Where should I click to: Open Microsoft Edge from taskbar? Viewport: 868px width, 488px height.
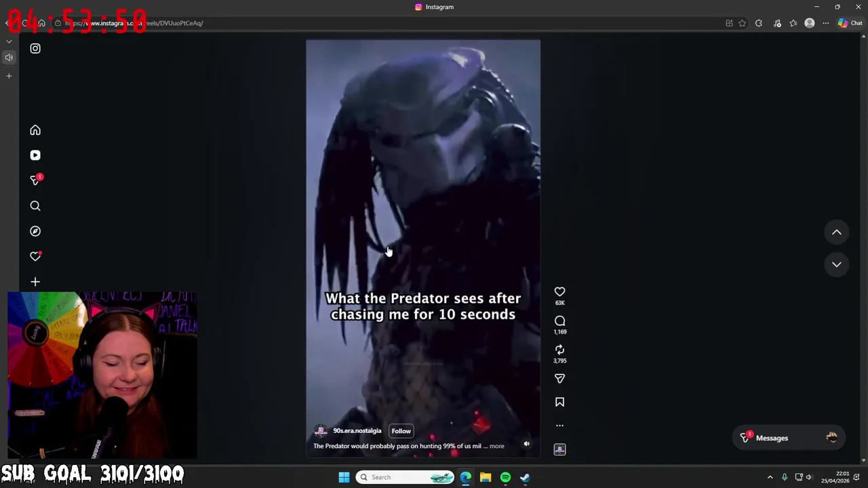pyautogui.click(x=466, y=477)
